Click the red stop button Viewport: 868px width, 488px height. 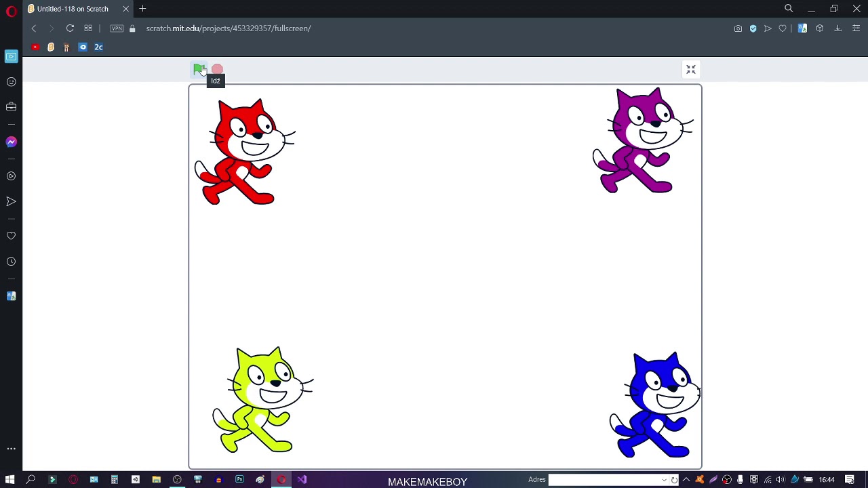[x=217, y=69]
